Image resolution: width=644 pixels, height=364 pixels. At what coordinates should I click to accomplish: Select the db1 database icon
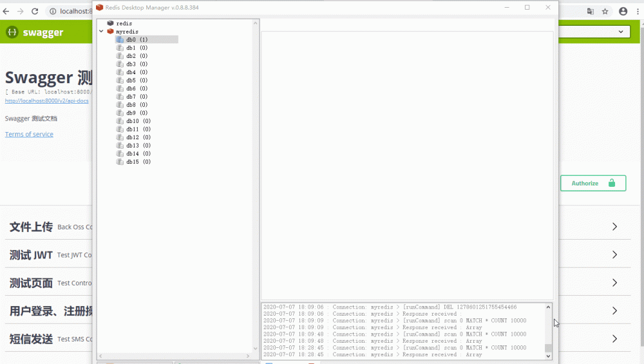120,48
